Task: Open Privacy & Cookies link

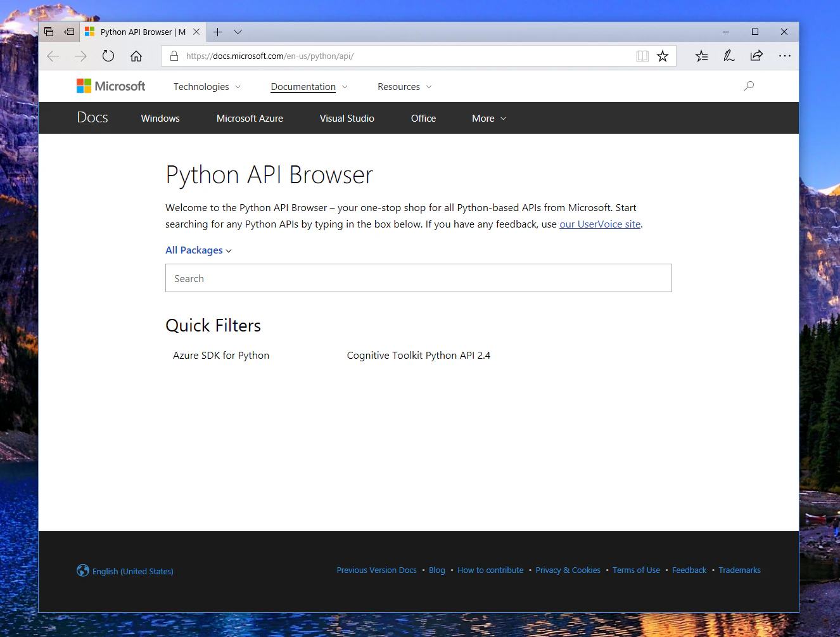Action: (x=568, y=570)
